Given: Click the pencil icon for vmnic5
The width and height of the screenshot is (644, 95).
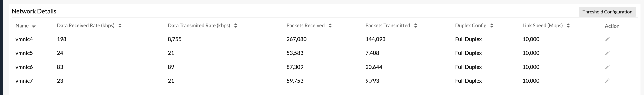Looking at the screenshot, I should (607, 53).
